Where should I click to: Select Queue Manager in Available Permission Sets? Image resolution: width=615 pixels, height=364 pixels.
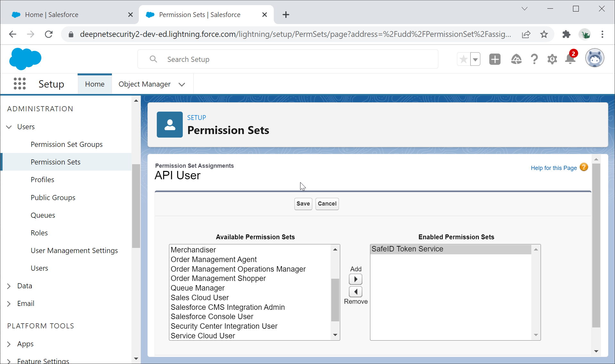click(x=198, y=288)
